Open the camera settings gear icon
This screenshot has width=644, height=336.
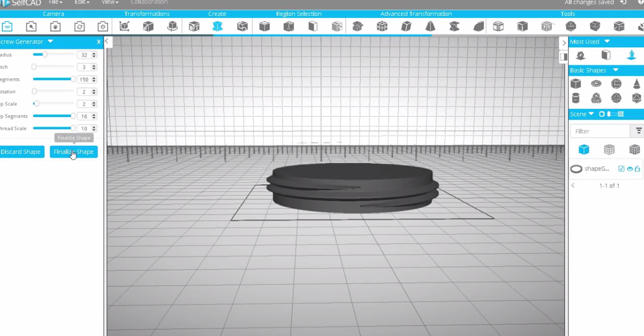coord(103,27)
